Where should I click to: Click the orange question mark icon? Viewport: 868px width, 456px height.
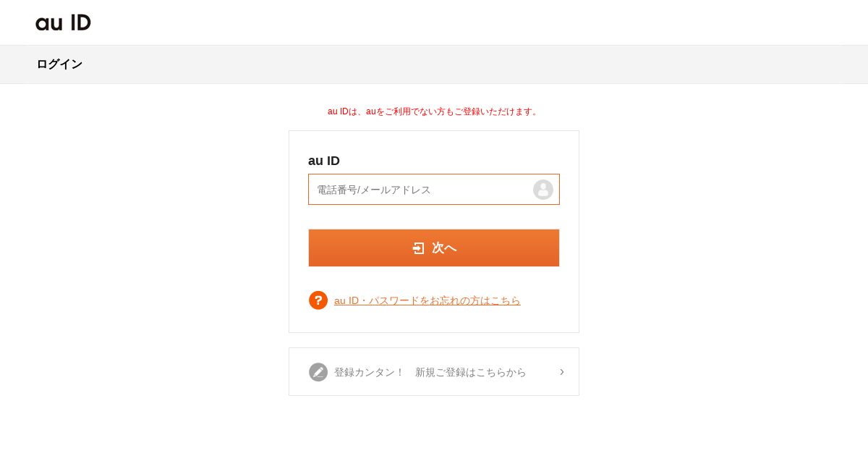point(318,300)
